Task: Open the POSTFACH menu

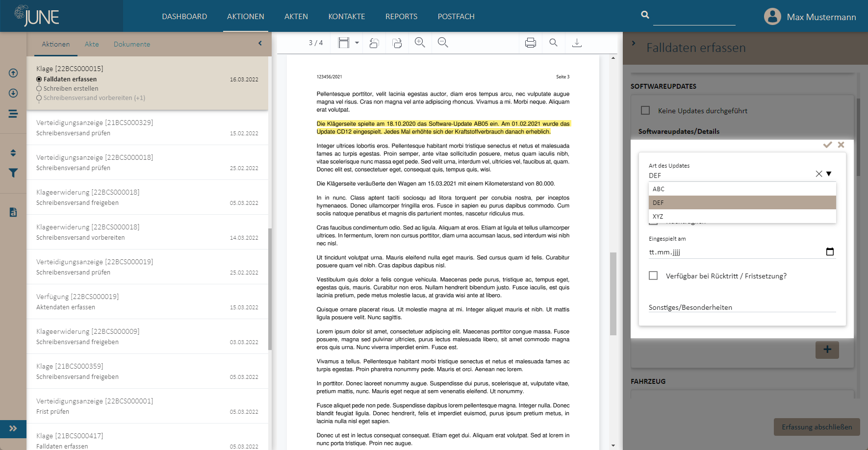Action: point(456,16)
